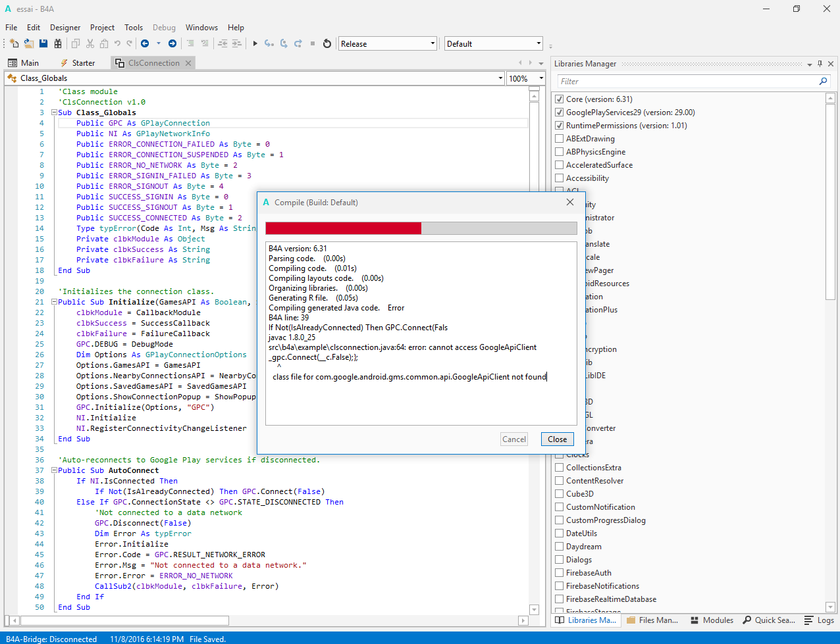The height and width of the screenshot is (644, 840).
Task: Click the Restart circular arrow icon
Action: pos(327,43)
